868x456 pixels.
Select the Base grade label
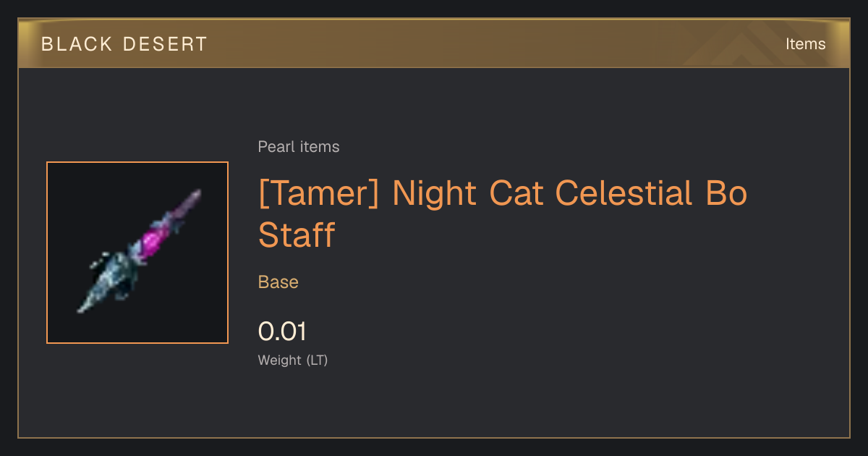click(x=278, y=282)
